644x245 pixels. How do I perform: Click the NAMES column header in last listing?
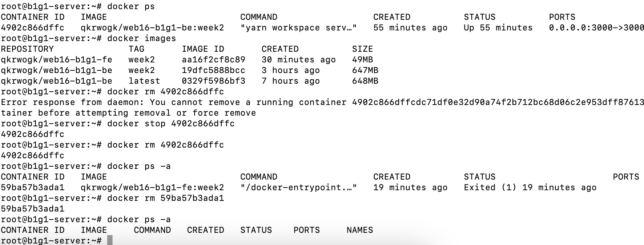pyautogui.click(x=360, y=230)
